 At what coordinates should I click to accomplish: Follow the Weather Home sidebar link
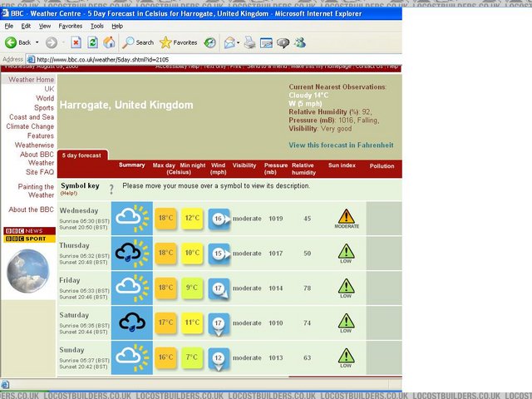(32, 80)
